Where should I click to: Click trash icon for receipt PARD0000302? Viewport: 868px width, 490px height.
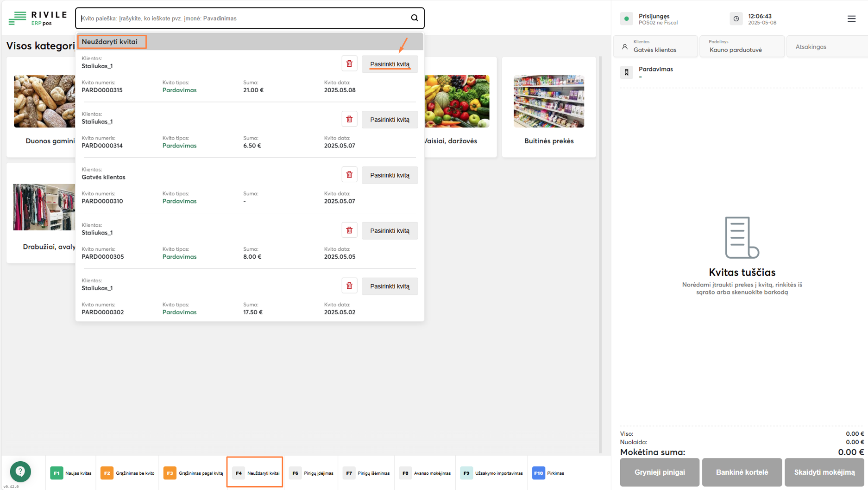point(349,286)
